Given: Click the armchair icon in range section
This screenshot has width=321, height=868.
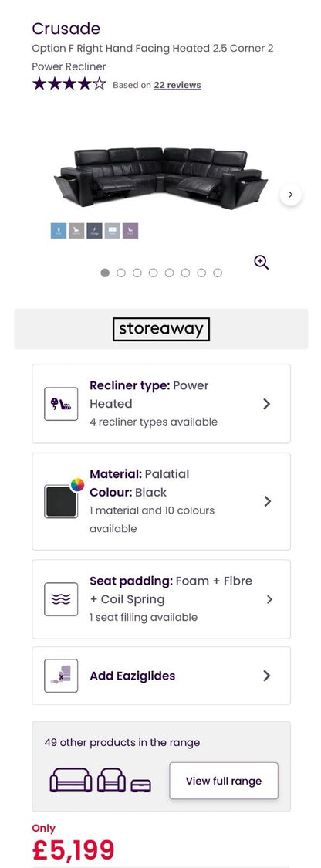Looking at the screenshot, I should 111,780.
